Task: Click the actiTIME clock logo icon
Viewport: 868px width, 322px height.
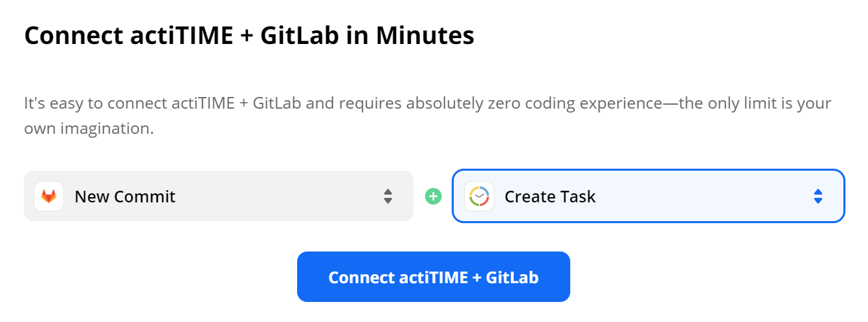Action: [479, 196]
